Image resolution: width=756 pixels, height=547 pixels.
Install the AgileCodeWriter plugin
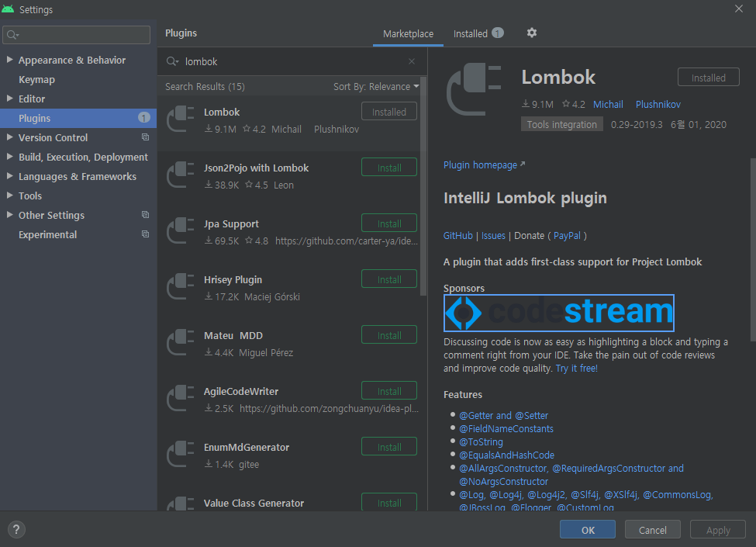[389, 391]
